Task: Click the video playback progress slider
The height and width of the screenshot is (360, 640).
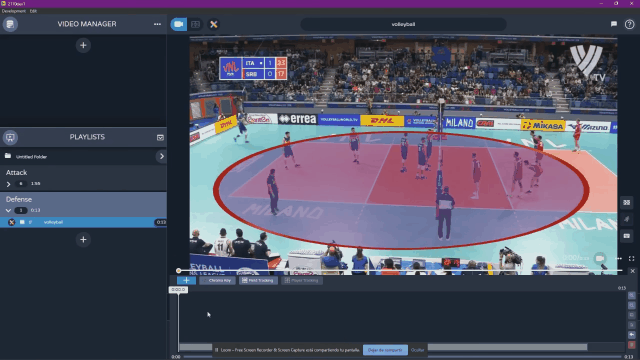Action: 400,271
